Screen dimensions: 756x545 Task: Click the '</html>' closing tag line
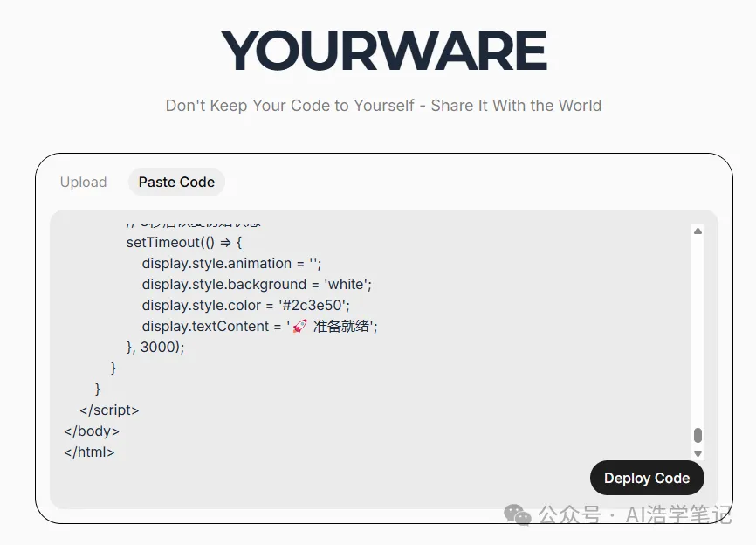click(89, 452)
